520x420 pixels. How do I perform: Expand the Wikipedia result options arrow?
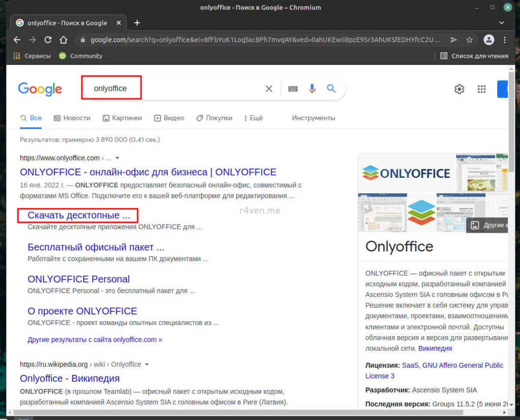[x=147, y=364]
